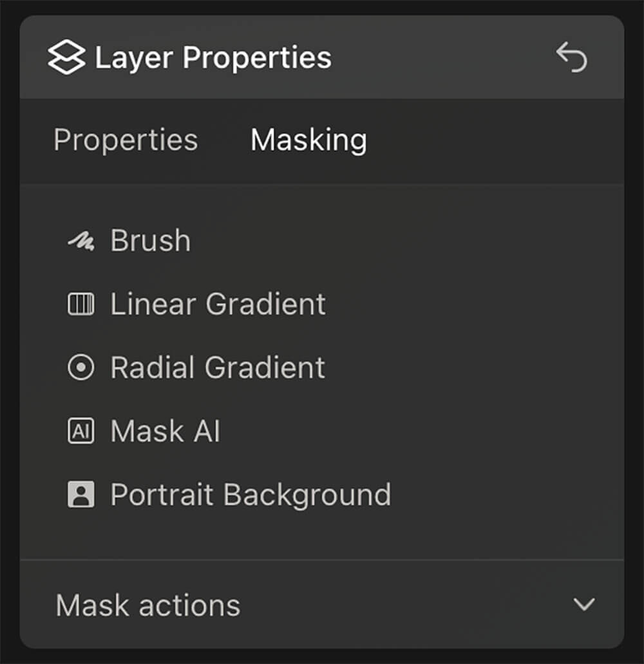The width and height of the screenshot is (644, 664).
Task: Select the Brush scribble icon
Action: (x=81, y=242)
